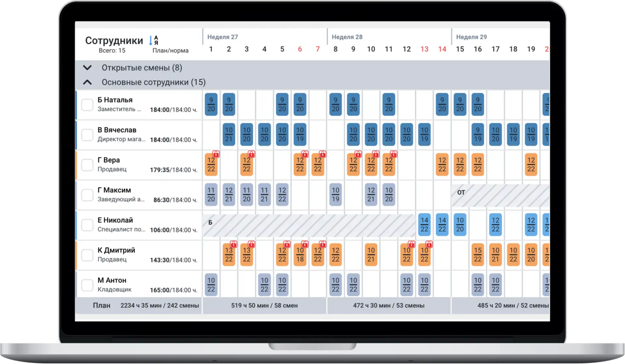Click week total 519 ч 50 мин / 58 смен
Image resolution: width=625 pixels, height=364 pixels.
(264, 306)
